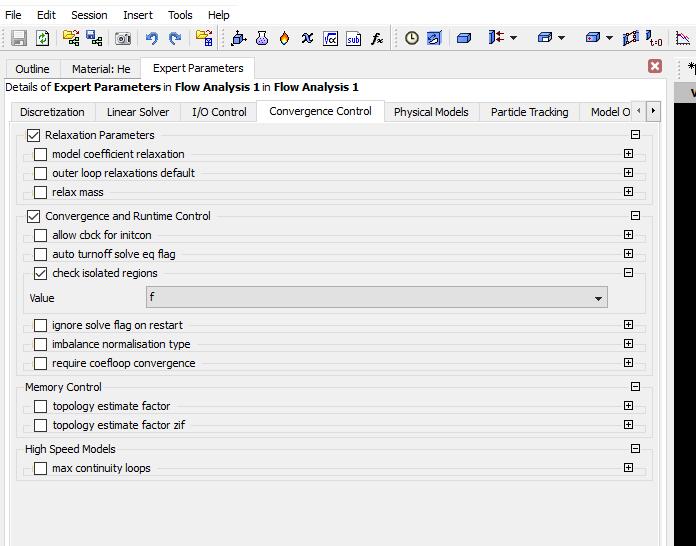This screenshot has width=696, height=546.
Task: Open the Tools menu
Action: click(x=180, y=15)
